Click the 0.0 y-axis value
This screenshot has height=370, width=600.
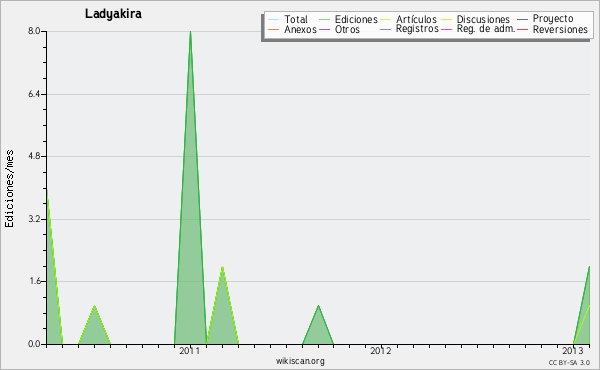[x=34, y=344]
